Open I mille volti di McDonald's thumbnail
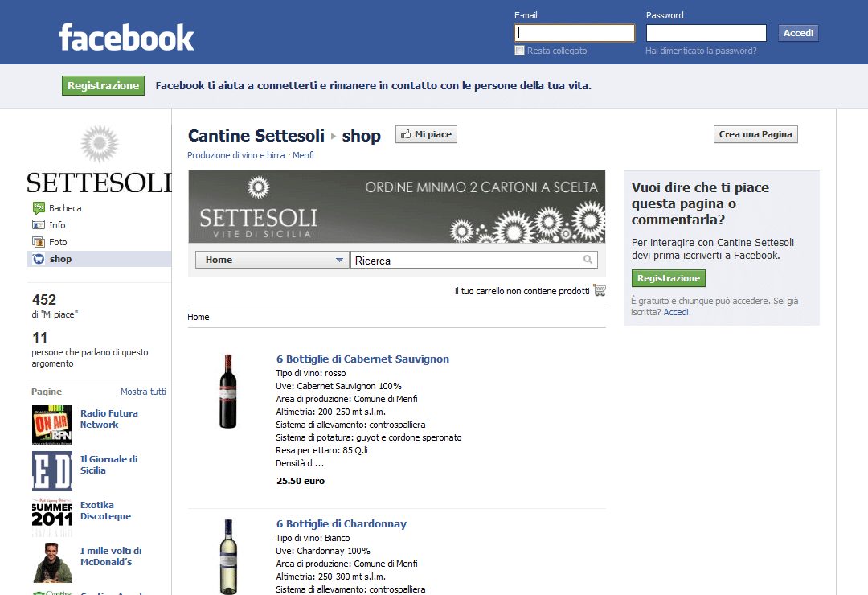This screenshot has width=868, height=595. pyautogui.click(x=52, y=563)
